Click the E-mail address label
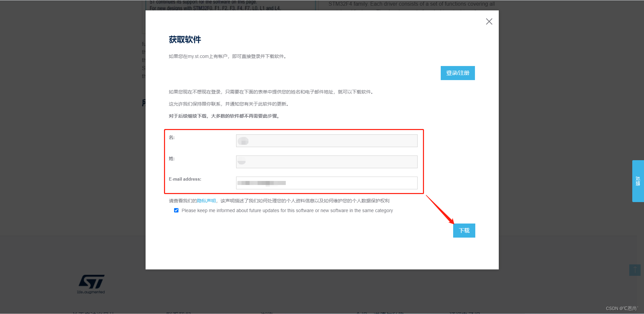644x314 pixels. tap(185, 179)
